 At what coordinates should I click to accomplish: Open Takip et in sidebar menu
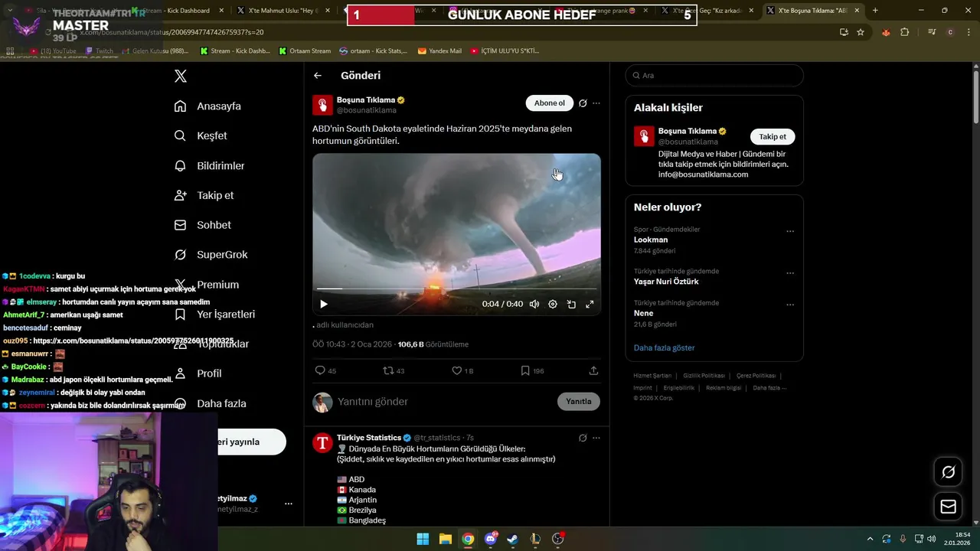204,195
